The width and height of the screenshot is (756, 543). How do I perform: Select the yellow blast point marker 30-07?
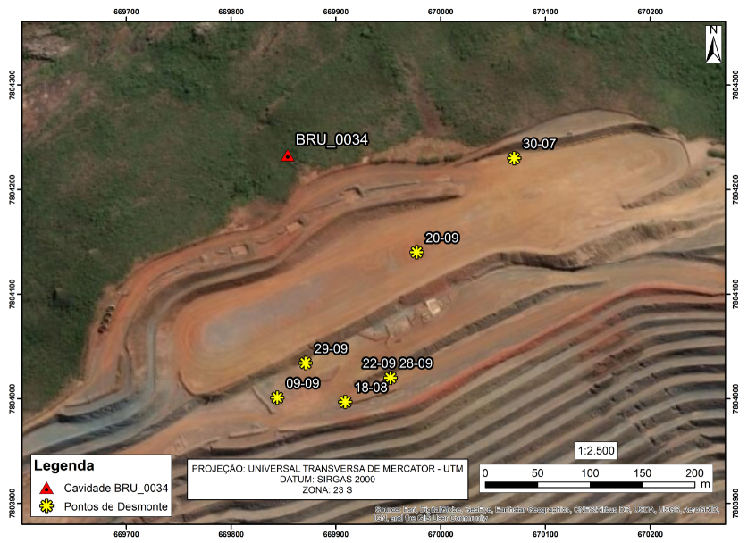[514, 158]
